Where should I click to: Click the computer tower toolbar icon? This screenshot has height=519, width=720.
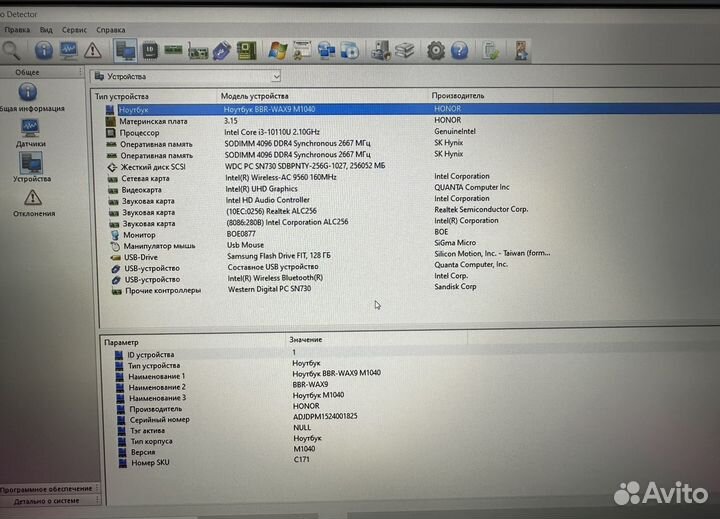(x=381, y=51)
